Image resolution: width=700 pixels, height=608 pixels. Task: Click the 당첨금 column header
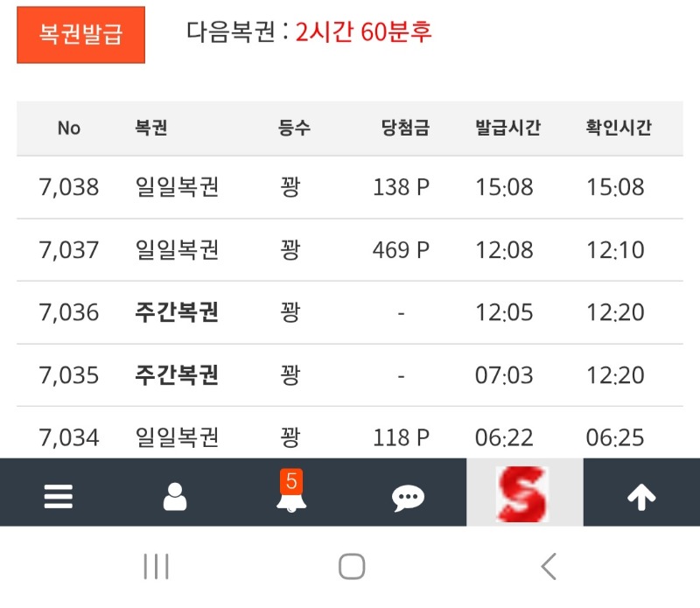tap(405, 128)
